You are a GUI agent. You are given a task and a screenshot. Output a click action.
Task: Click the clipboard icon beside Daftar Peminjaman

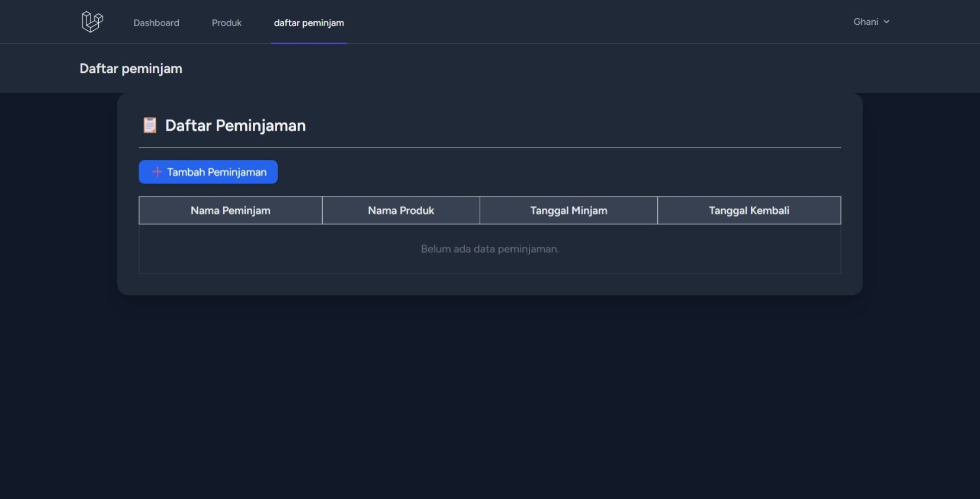click(x=150, y=125)
